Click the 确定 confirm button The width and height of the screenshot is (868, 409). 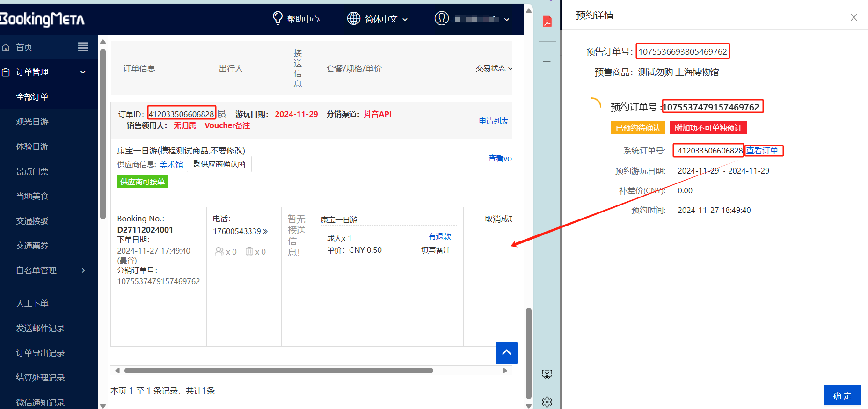coord(842,395)
